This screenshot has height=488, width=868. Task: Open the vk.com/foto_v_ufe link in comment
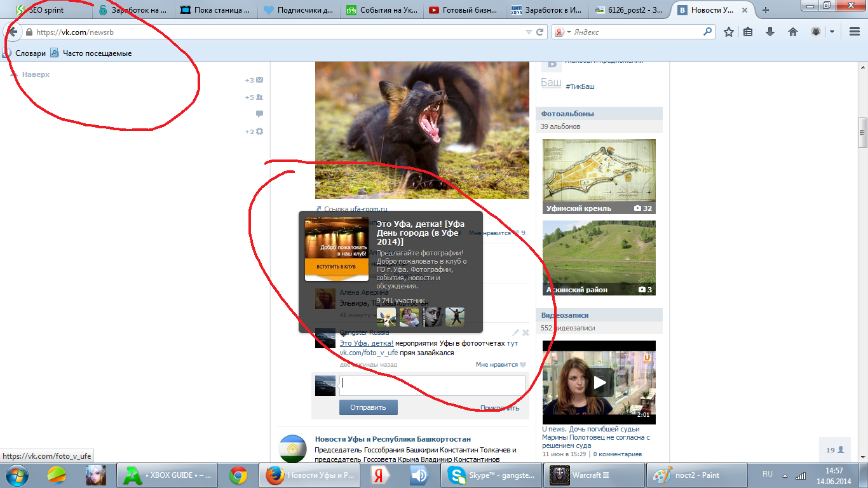coord(369,353)
